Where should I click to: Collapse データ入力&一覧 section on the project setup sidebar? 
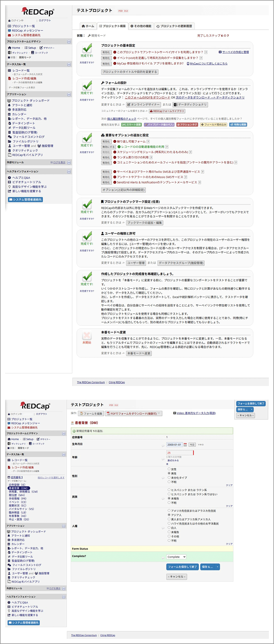[69, 64]
